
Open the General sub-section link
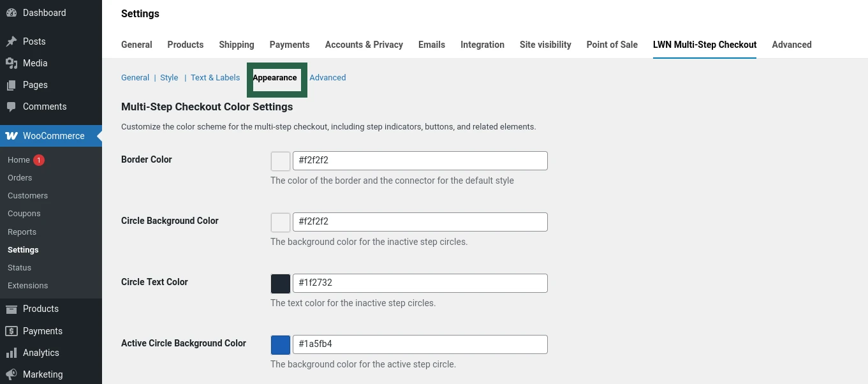[135, 78]
